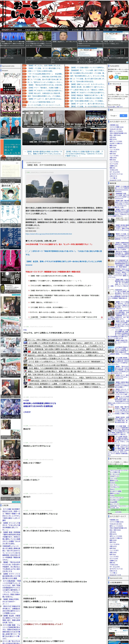Viewport: 129px width, 644px height.
Task: Go to previous article about 高級うなぎ弁当
Action: (x=43, y=153)
